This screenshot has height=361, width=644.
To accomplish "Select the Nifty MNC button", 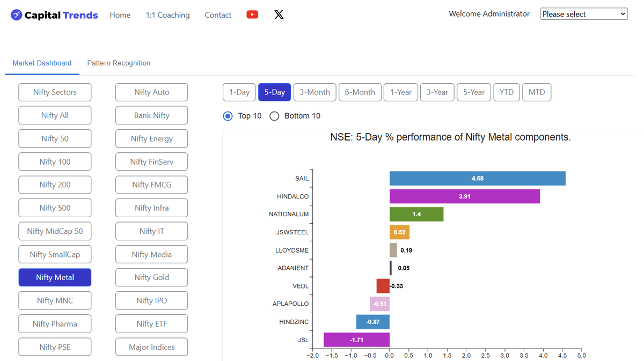I will tap(55, 300).
